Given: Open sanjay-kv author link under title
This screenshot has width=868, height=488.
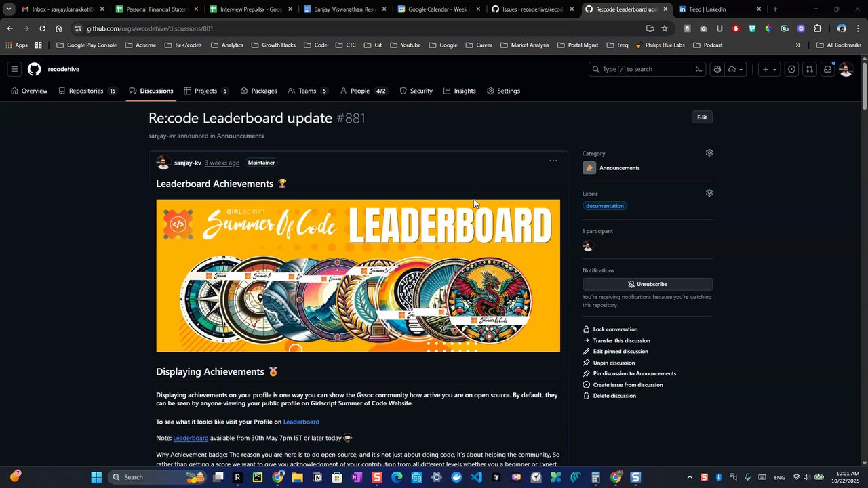Looking at the screenshot, I should tap(161, 136).
